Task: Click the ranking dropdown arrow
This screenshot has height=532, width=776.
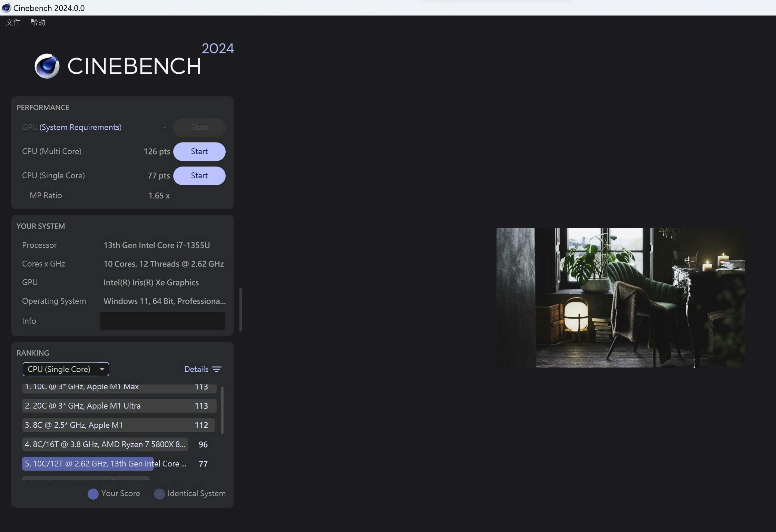Action: [x=102, y=369]
